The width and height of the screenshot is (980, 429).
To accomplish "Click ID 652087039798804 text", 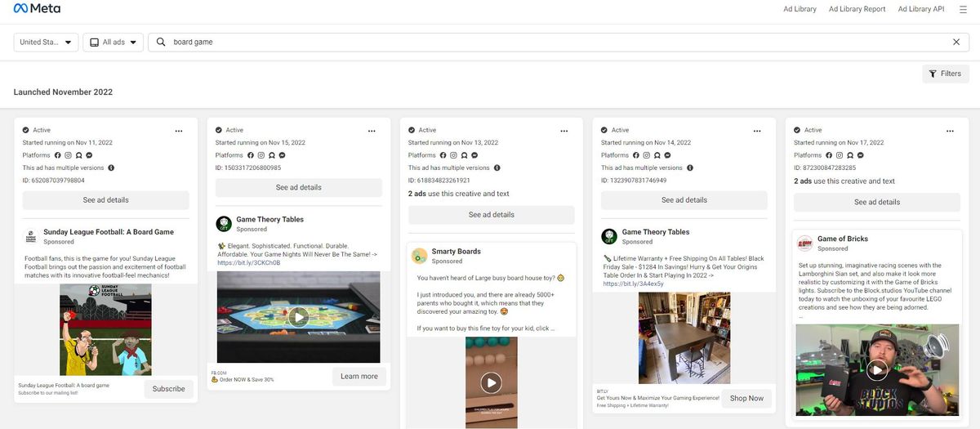I will 53,181.
